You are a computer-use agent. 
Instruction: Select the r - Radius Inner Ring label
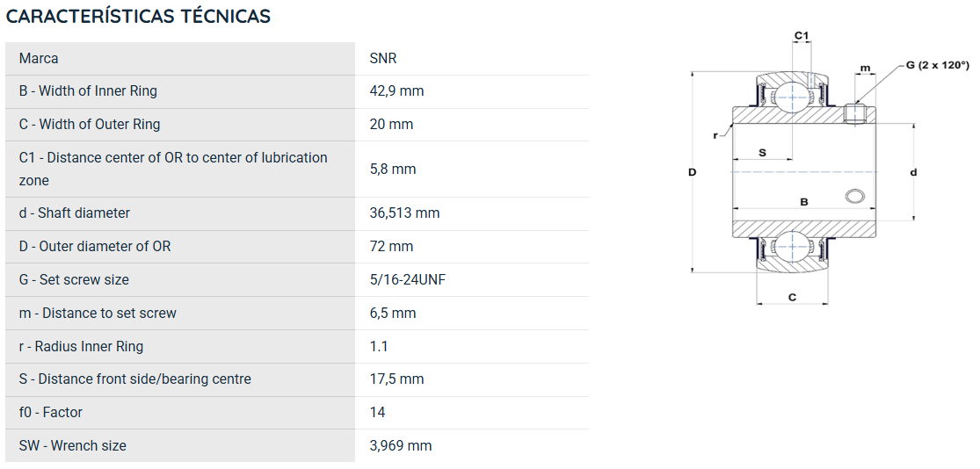click(x=81, y=347)
